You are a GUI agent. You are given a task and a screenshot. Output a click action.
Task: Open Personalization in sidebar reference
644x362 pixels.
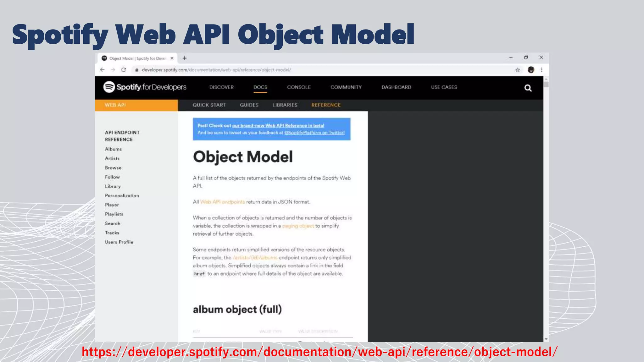(x=122, y=195)
